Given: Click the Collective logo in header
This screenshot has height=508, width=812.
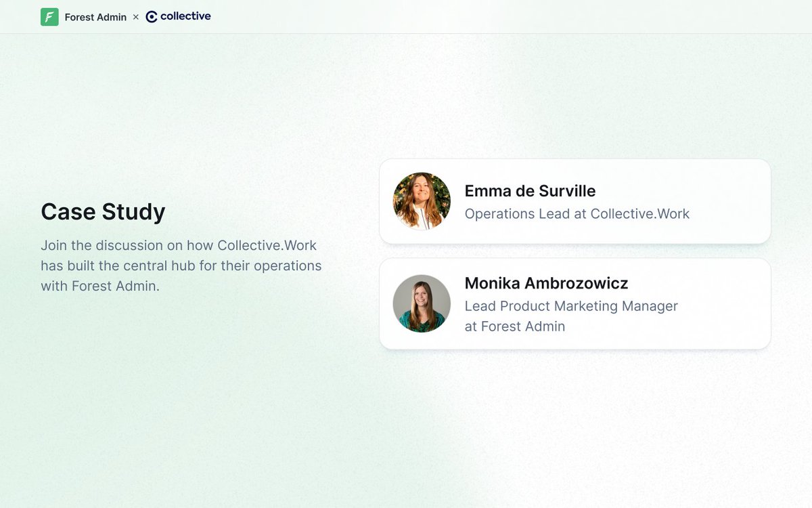Looking at the screenshot, I should coord(178,16).
